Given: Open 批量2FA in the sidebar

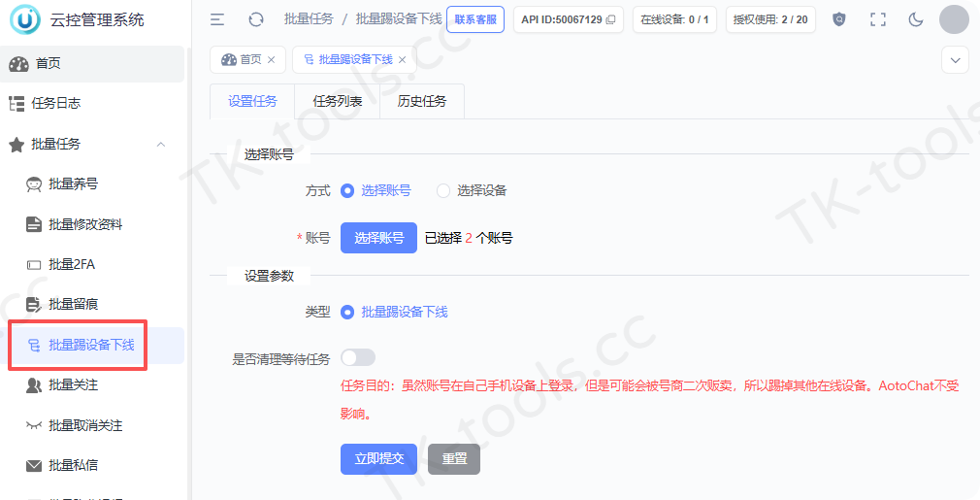Looking at the screenshot, I should click(x=92, y=265).
